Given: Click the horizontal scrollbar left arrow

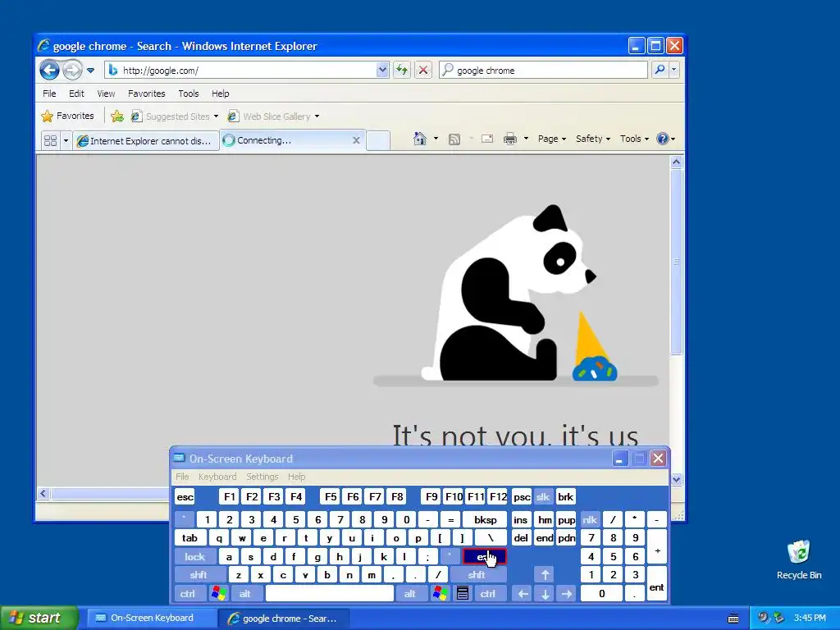Looking at the screenshot, I should pos(43,493).
